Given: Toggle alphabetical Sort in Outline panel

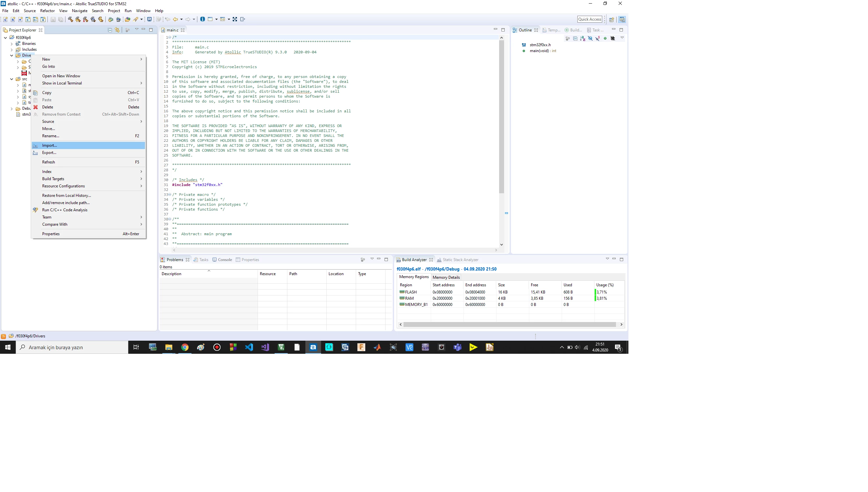Looking at the screenshot, I should click(582, 39).
